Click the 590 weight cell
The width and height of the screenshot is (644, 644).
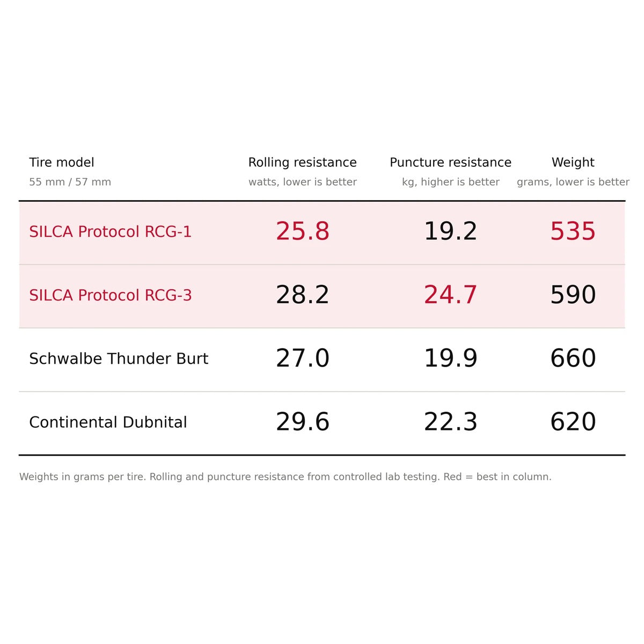click(573, 295)
